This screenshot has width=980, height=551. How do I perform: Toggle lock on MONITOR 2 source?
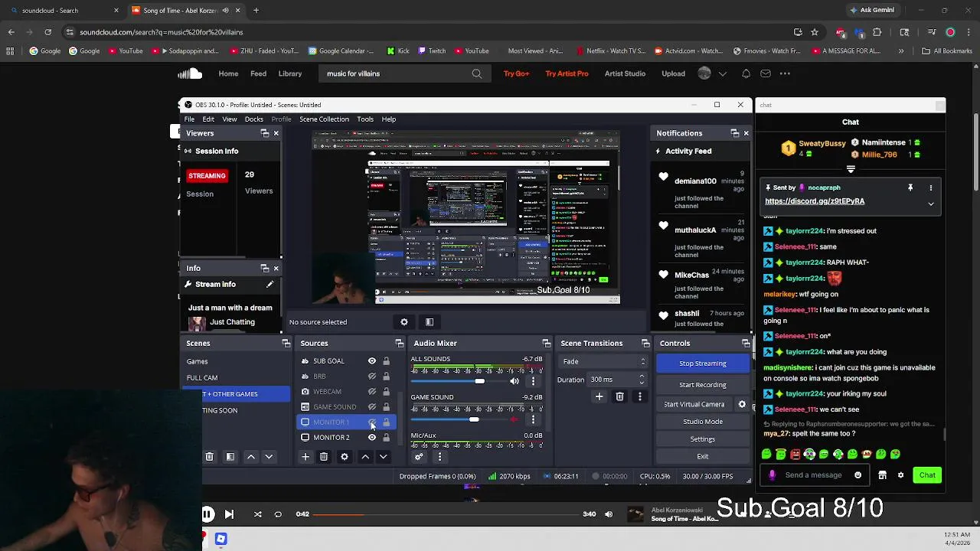pyautogui.click(x=386, y=438)
